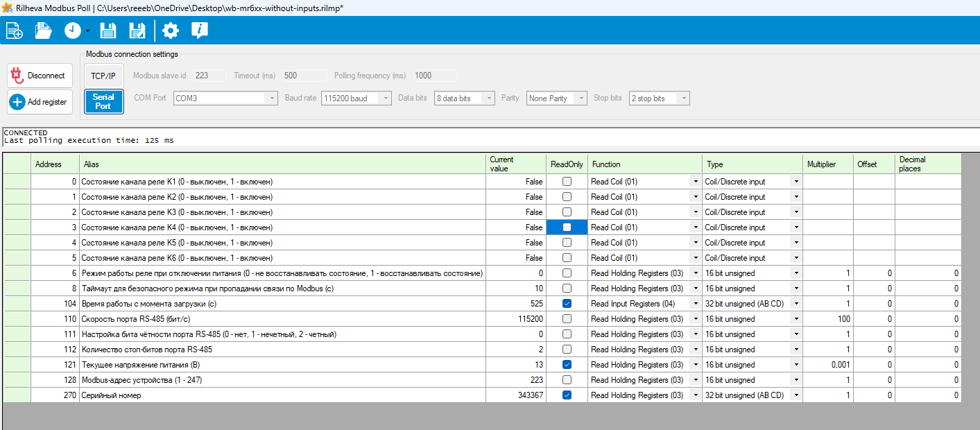The height and width of the screenshot is (430, 980).
Task: Open the info/about speech-bubble icon
Action: [x=200, y=31]
